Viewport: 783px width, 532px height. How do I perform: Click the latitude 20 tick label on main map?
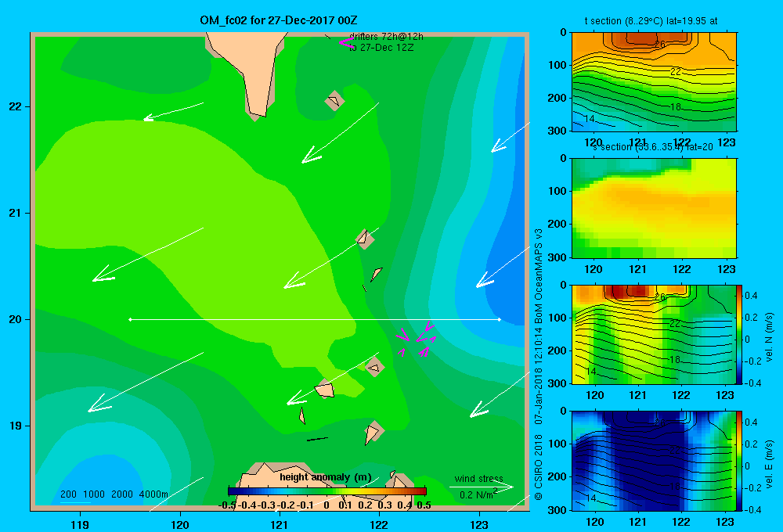pyautogui.click(x=16, y=319)
